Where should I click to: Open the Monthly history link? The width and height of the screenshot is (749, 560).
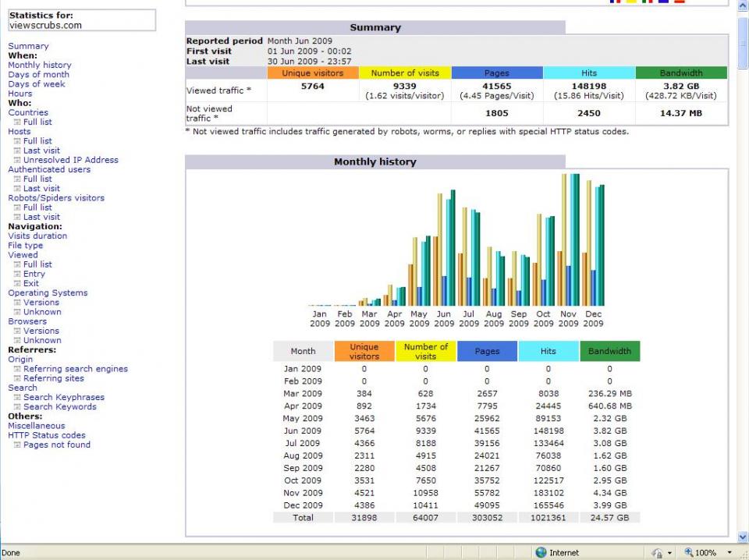click(x=40, y=65)
